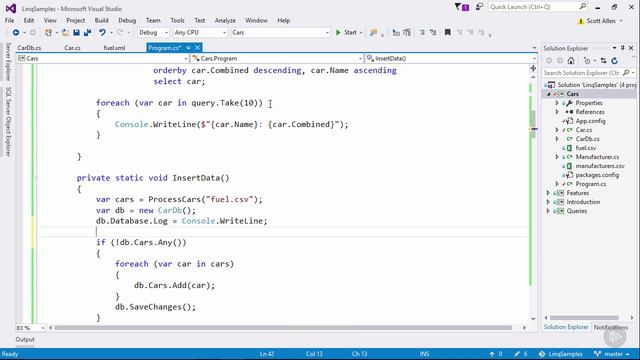
Task: Click the Undo toolbar icon
Action: (x=102, y=32)
